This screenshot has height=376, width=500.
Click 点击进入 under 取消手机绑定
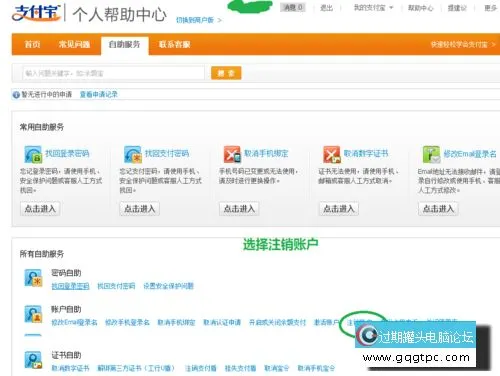(x=239, y=209)
